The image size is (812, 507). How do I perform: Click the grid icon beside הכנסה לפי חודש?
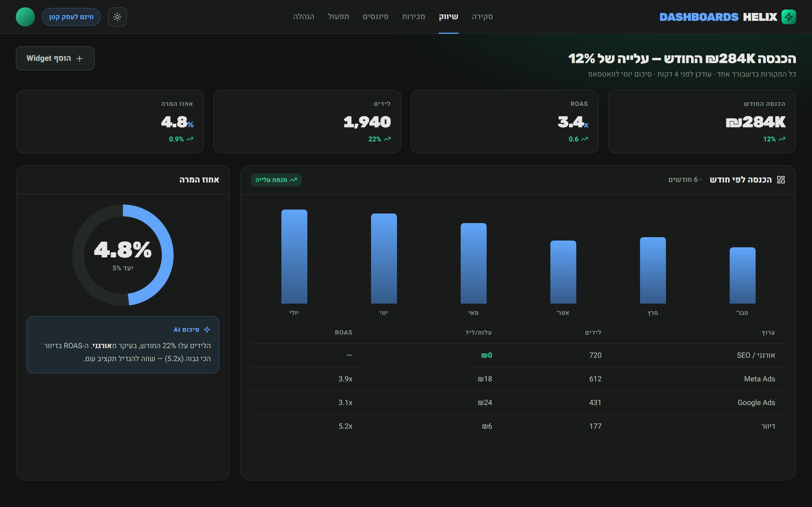pos(781,180)
